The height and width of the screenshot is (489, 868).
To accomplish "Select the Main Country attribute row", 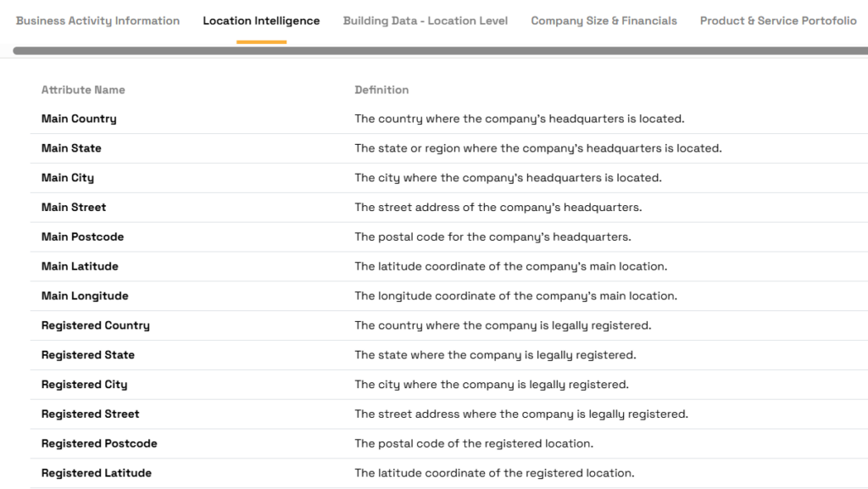I will pos(79,119).
